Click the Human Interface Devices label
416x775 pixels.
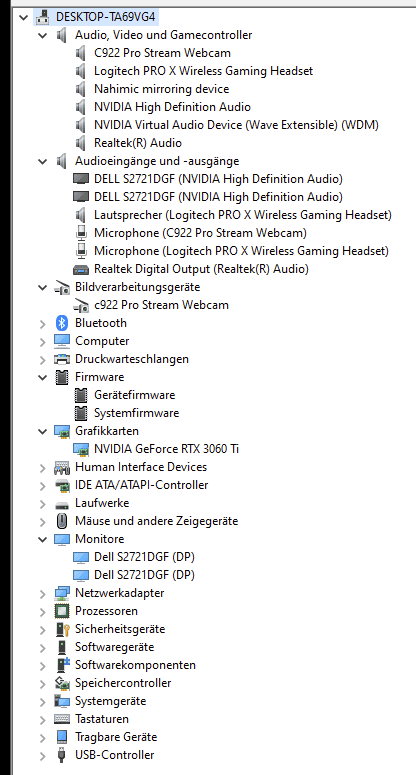tap(141, 467)
